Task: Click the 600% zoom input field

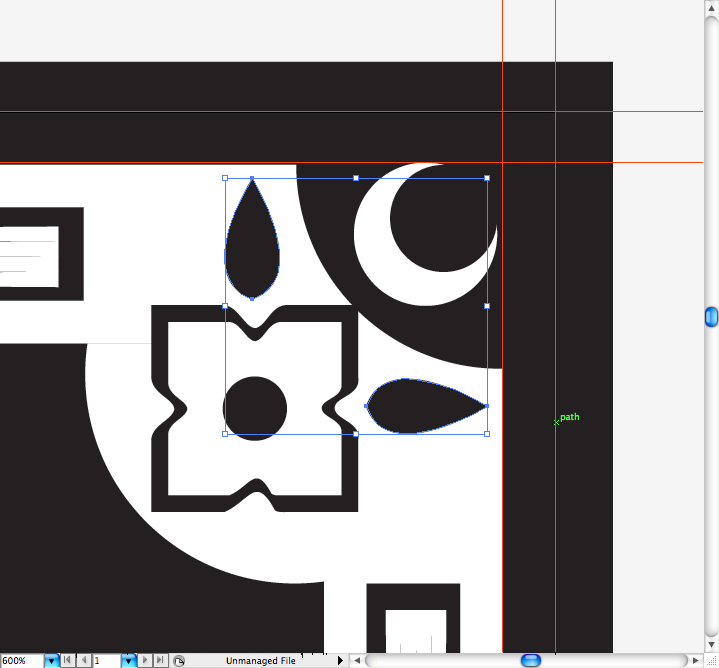Action: pos(22,661)
